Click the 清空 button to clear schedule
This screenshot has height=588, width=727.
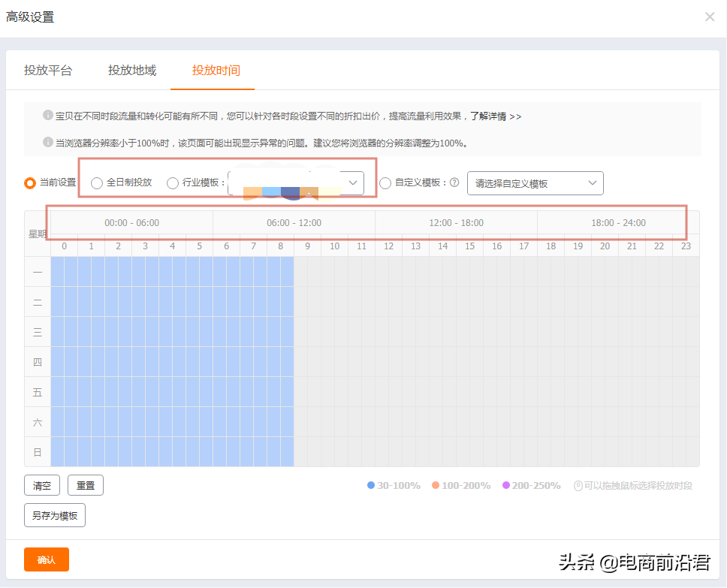41,485
